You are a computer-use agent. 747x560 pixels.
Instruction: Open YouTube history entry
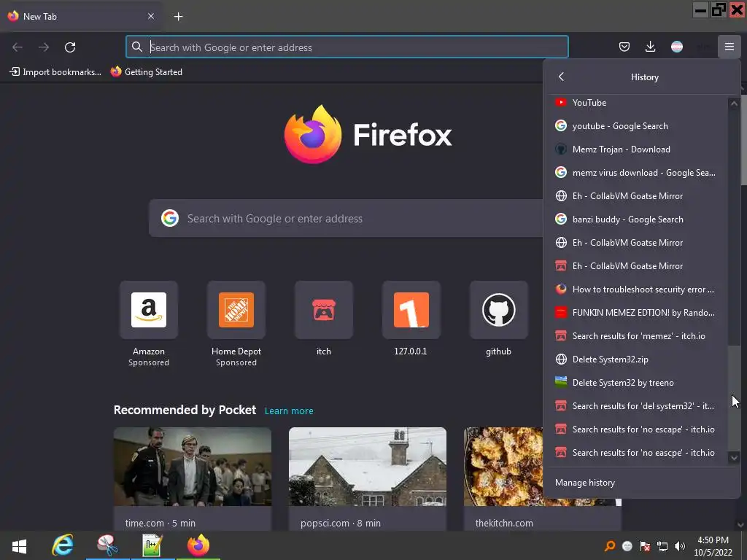[638, 102]
